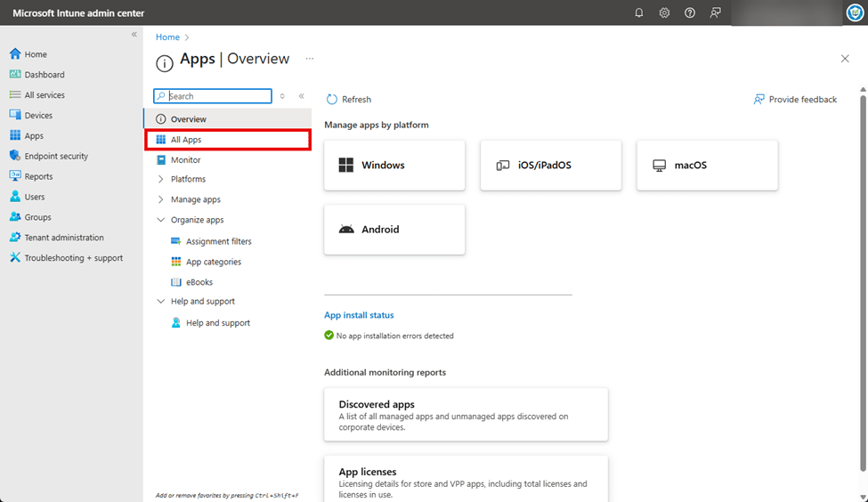Open the Windows platform tile

coord(394,166)
